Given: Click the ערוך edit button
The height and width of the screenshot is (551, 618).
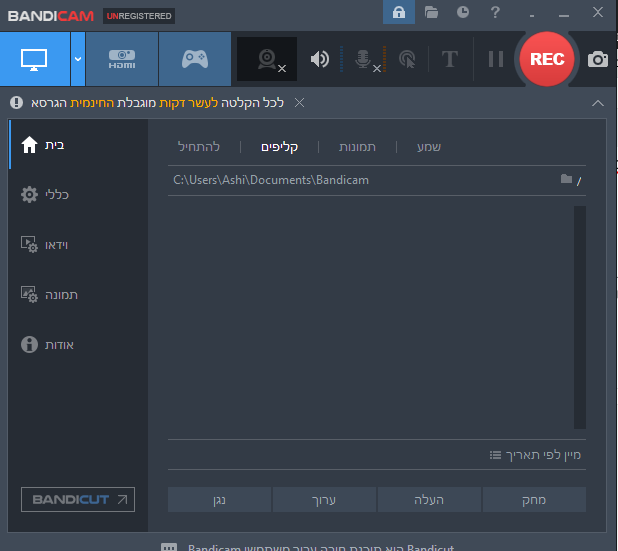Looking at the screenshot, I should pyautogui.click(x=324, y=500).
